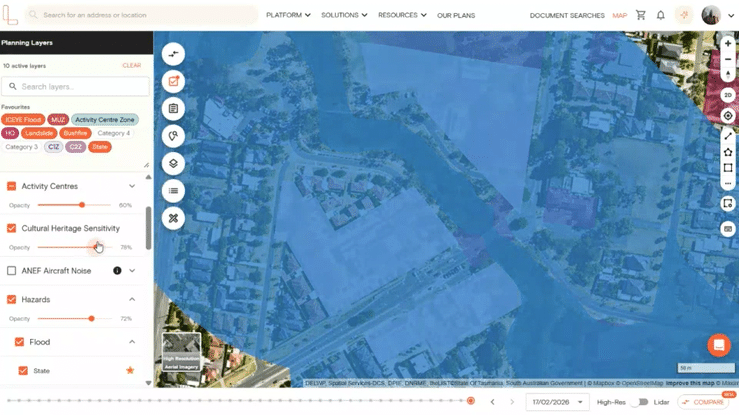Uncheck the Cultural Heritage Sensitivity layer
The height and width of the screenshot is (415, 739).
click(x=11, y=228)
